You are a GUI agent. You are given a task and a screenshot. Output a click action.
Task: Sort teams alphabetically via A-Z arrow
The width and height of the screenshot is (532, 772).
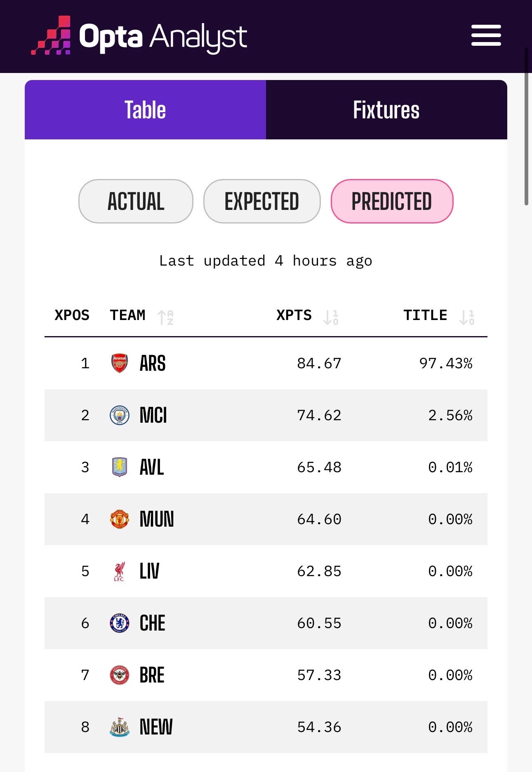pos(165,317)
